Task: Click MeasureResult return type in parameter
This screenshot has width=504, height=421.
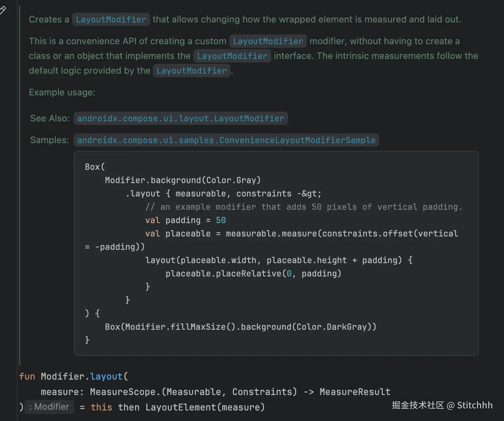Action: coord(355,392)
